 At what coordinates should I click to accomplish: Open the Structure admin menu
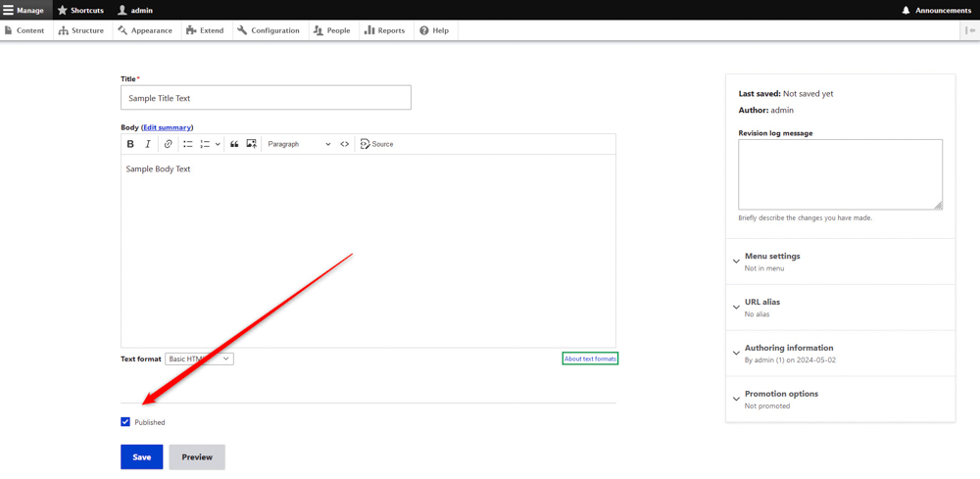[81, 30]
